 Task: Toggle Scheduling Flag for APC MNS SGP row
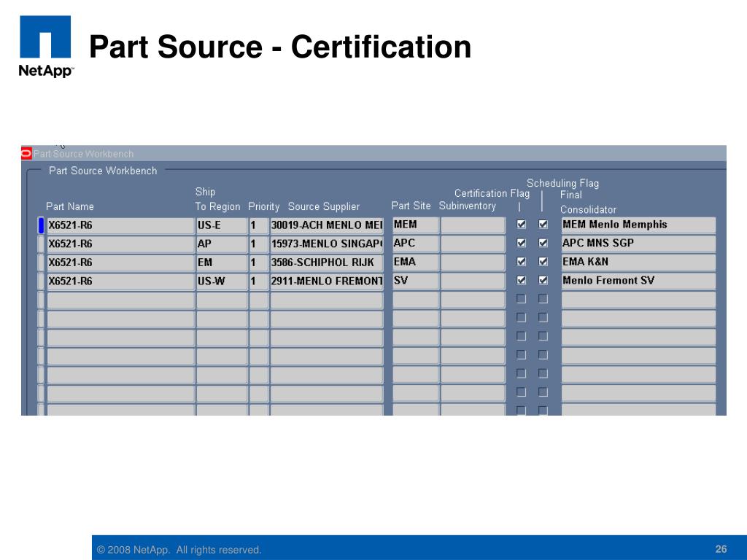543,243
